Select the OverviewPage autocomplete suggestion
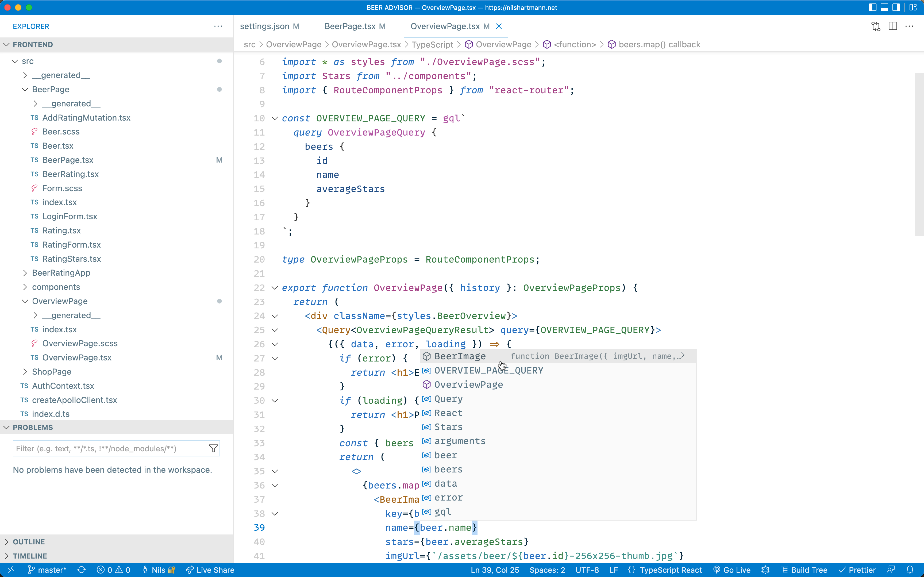The width and height of the screenshot is (924, 577). pos(468,385)
